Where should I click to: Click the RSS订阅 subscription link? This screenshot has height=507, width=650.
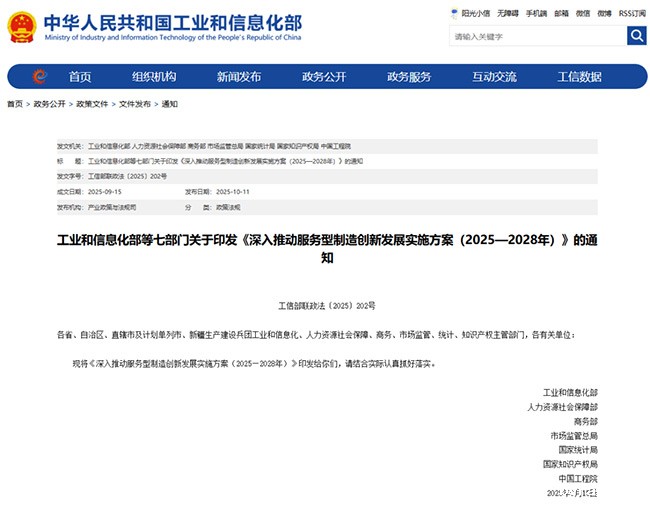632,14
